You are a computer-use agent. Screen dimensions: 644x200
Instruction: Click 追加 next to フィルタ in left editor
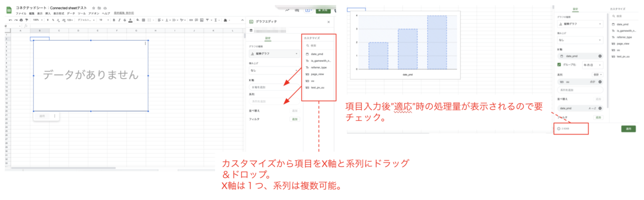(295, 118)
